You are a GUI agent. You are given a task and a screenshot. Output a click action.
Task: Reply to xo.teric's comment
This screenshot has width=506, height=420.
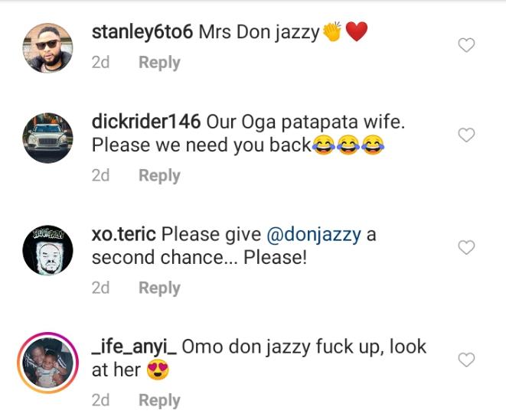click(x=159, y=288)
